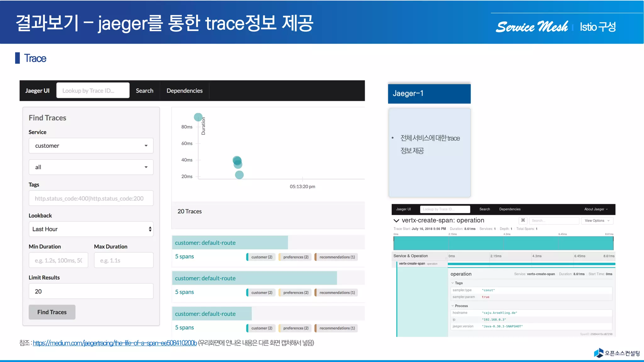Click customer (2) tag in first trace
This screenshot has width=644, height=362.
pos(261,257)
